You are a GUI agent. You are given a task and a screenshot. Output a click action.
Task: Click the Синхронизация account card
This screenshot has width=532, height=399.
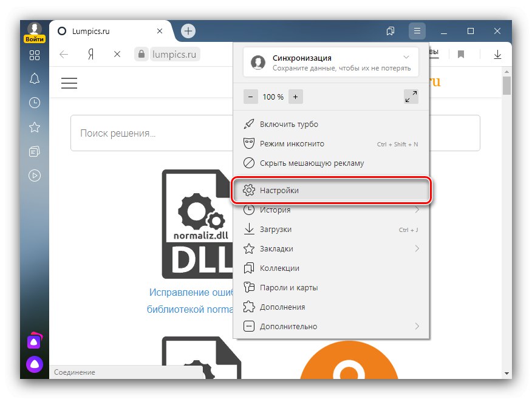(331, 63)
